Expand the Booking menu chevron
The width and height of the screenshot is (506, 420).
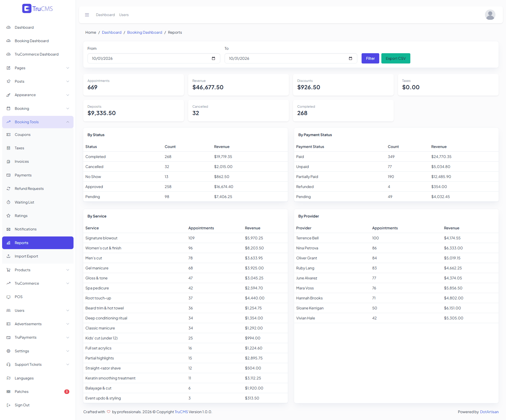coord(68,108)
